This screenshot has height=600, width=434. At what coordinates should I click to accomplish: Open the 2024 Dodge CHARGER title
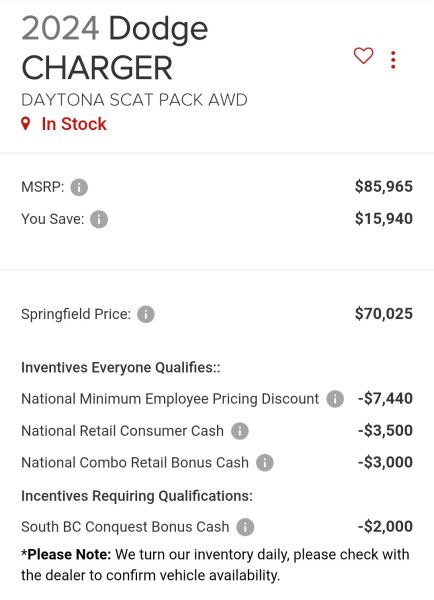click(115, 47)
